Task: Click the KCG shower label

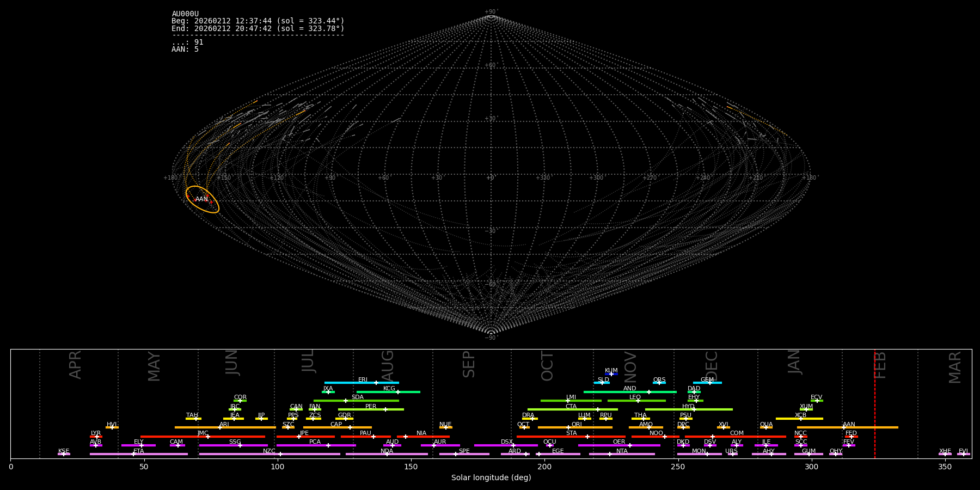Action: (x=389, y=389)
